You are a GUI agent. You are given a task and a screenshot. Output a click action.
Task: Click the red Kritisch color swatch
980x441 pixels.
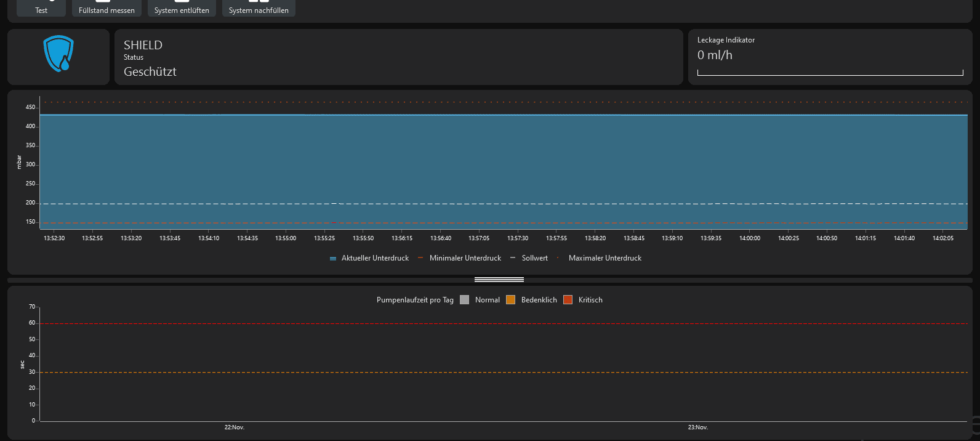pyautogui.click(x=568, y=300)
